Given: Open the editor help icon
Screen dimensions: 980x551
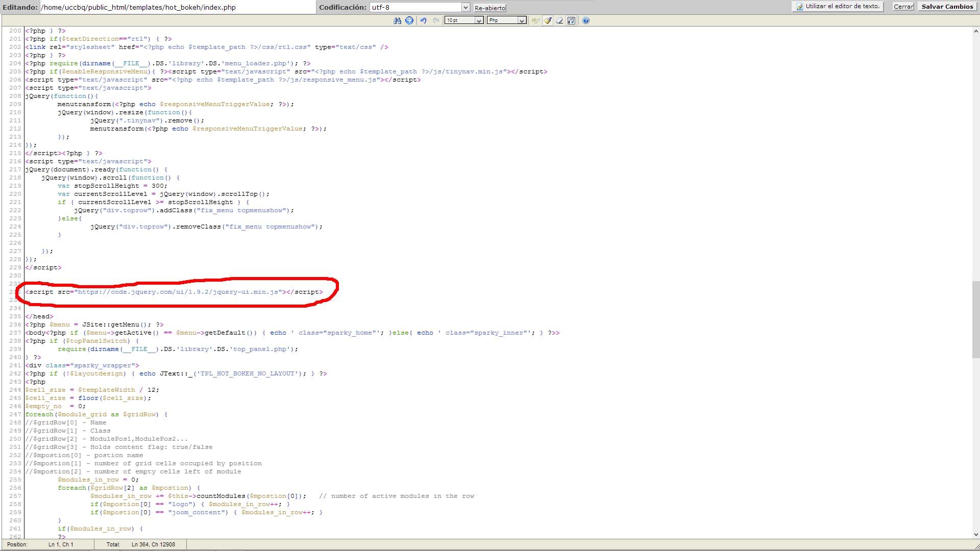Looking at the screenshot, I should [586, 20].
